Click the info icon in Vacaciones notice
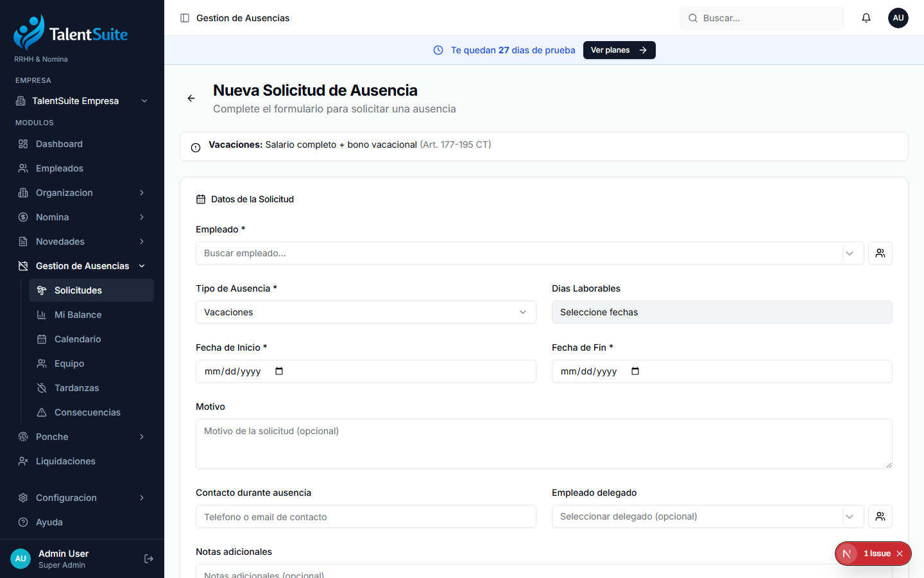Viewport: 924px width, 578px height. (196, 148)
